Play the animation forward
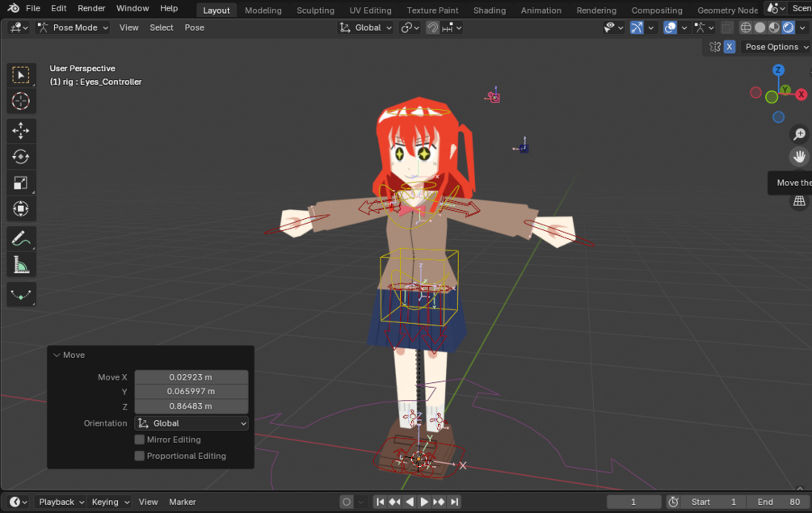Image resolution: width=812 pixels, height=513 pixels. (424, 502)
